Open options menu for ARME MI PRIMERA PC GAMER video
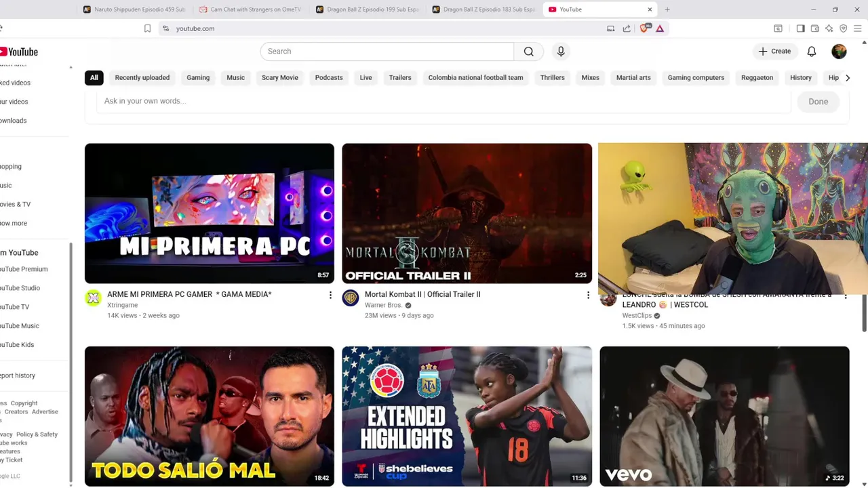 pyautogui.click(x=330, y=295)
